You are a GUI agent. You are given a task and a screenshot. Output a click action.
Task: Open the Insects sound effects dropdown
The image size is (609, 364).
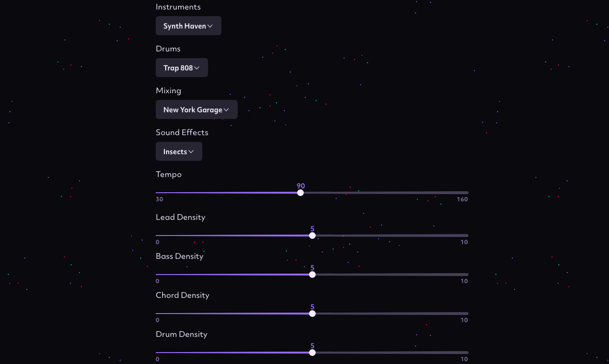tap(179, 151)
